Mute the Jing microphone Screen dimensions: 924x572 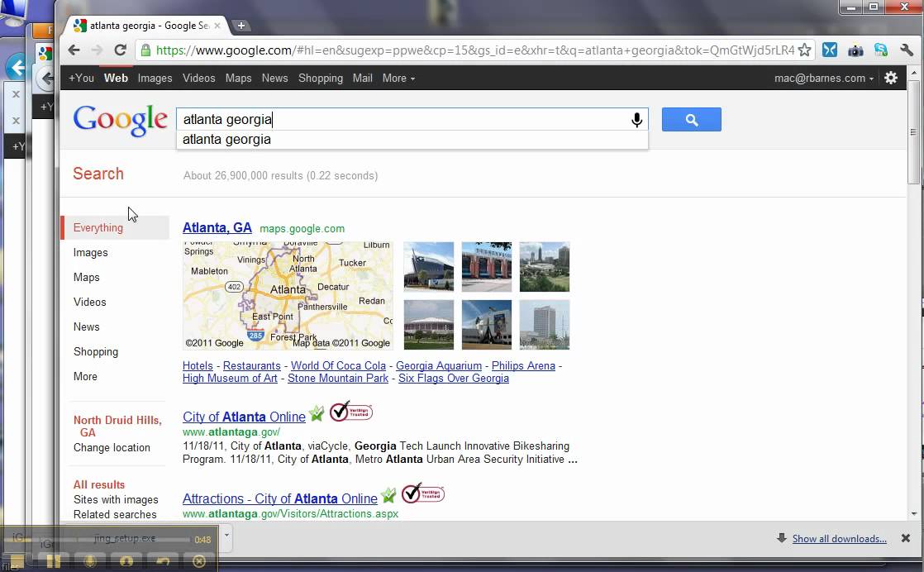click(90, 561)
